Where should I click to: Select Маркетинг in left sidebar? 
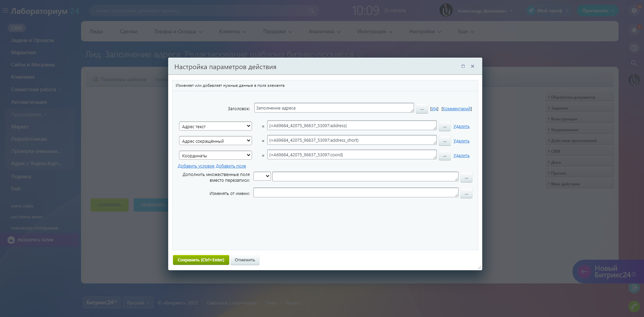(x=24, y=53)
